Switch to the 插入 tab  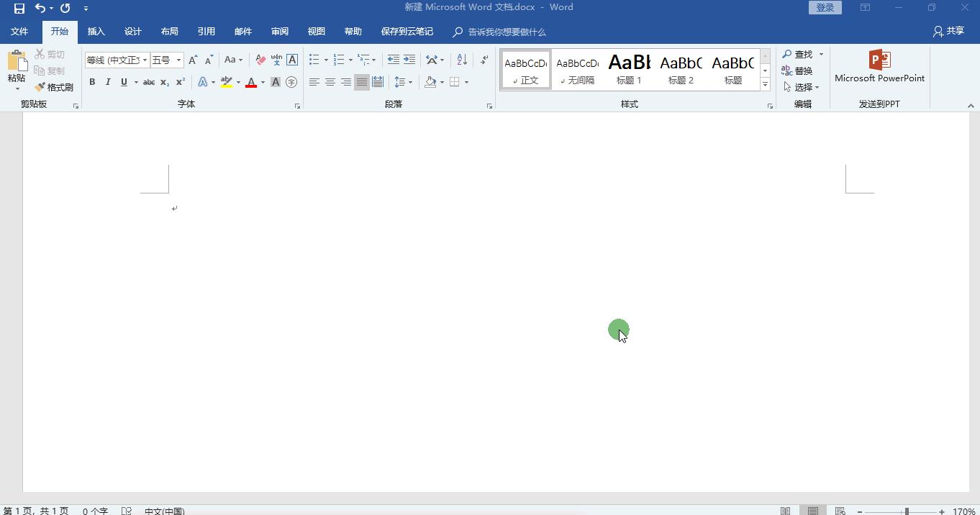[x=96, y=32]
